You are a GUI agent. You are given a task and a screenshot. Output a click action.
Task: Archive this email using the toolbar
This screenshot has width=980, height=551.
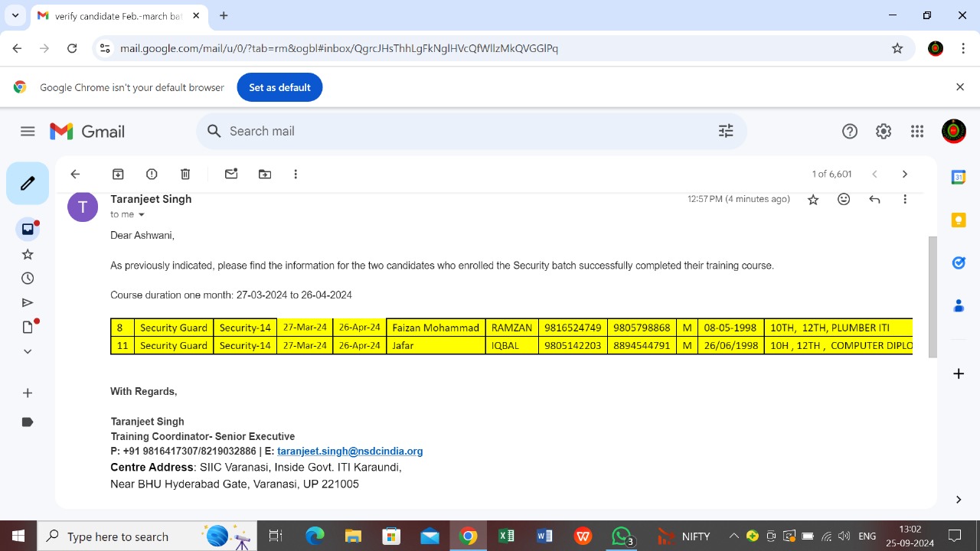pyautogui.click(x=118, y=174)
